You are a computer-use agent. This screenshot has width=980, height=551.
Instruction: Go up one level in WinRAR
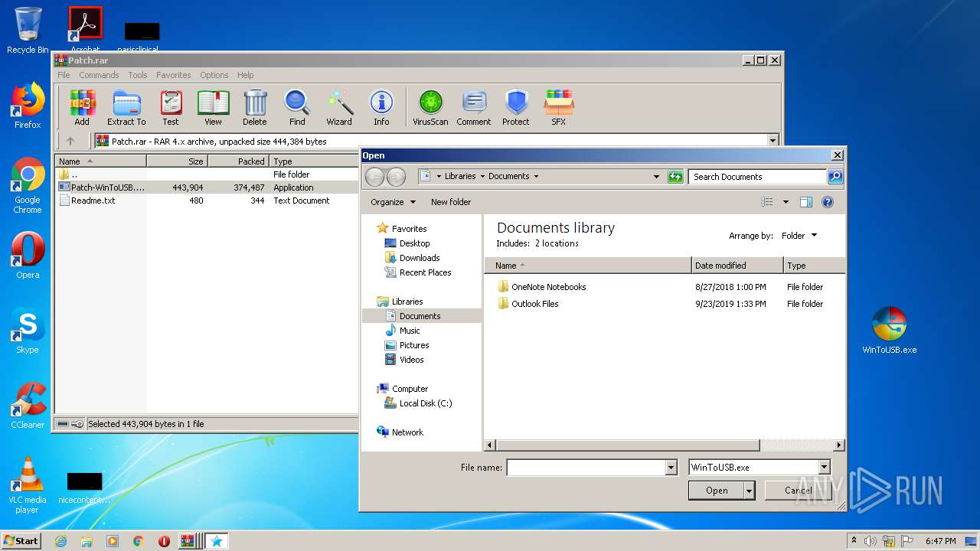70,141
